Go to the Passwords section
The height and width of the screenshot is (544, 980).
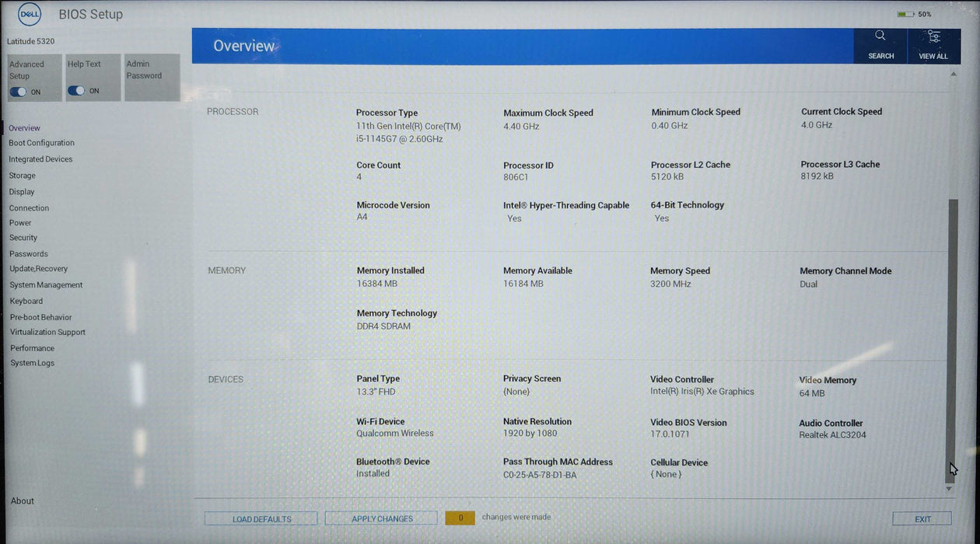click(x=29, y=254)
